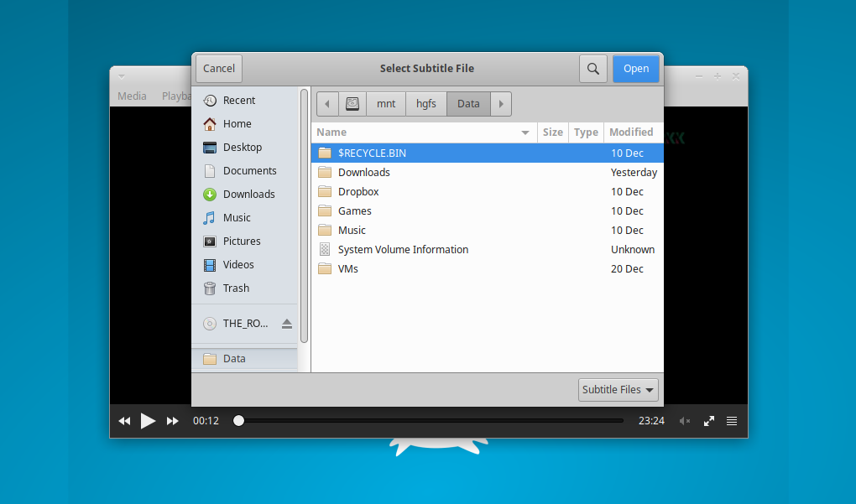Open file search with the magnifier icon
This screenshot has width=856, height=504.
[x=593, y=68]
